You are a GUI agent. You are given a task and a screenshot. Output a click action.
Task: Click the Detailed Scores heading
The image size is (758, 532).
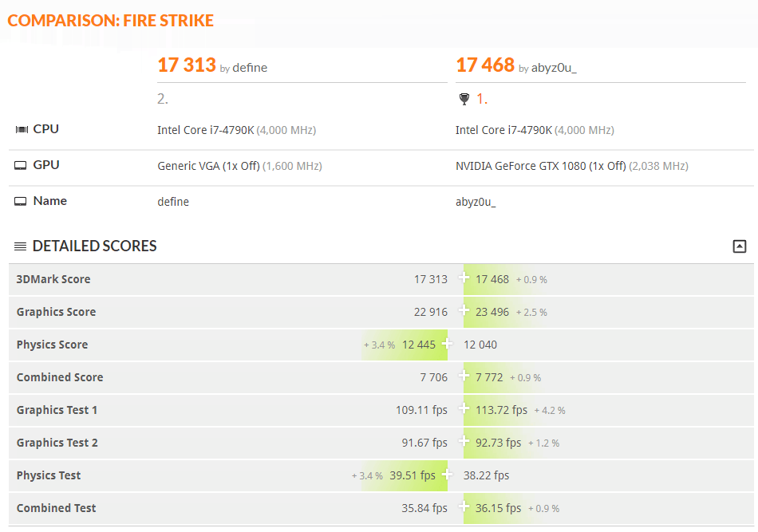point(95,246)
